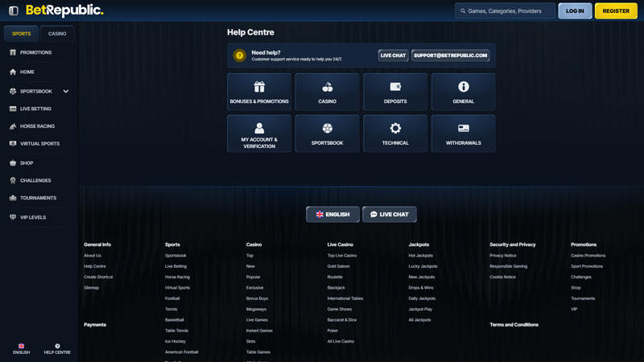Open Virtual Sports from the sidebar menu
Screen dimensions: 644x362
click(39, 144)
